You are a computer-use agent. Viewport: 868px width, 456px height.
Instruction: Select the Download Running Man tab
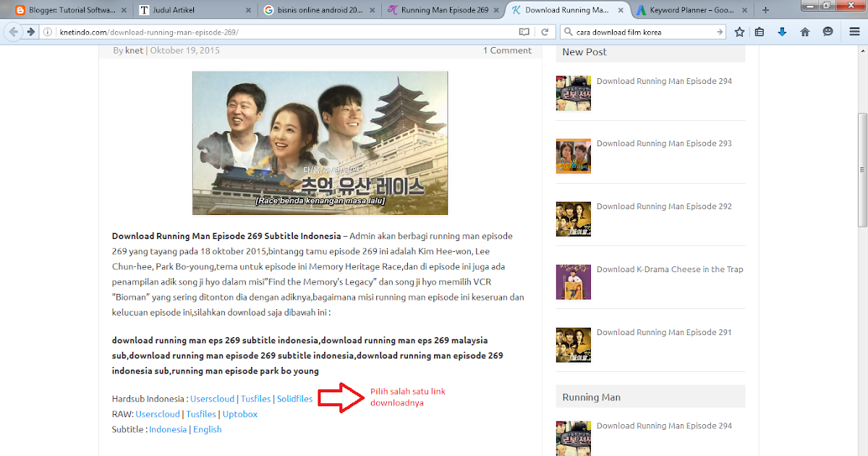[569, 10]
